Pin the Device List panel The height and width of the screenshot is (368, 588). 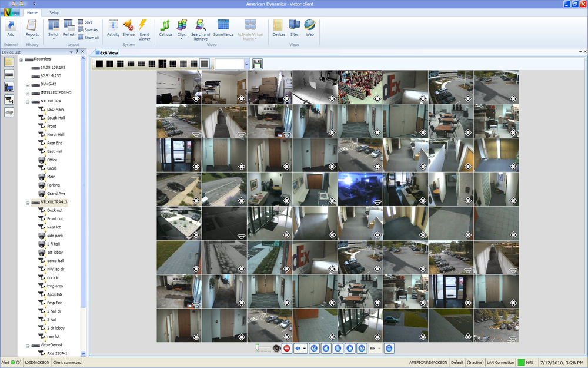click(77, 52)
